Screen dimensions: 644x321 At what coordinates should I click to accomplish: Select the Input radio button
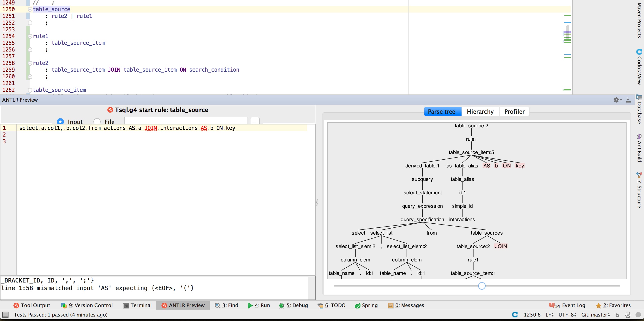point(61,121)
